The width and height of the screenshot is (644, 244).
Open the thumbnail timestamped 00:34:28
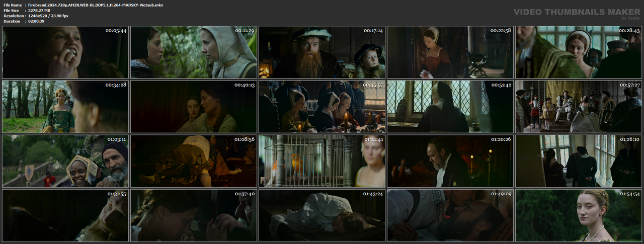65,107
